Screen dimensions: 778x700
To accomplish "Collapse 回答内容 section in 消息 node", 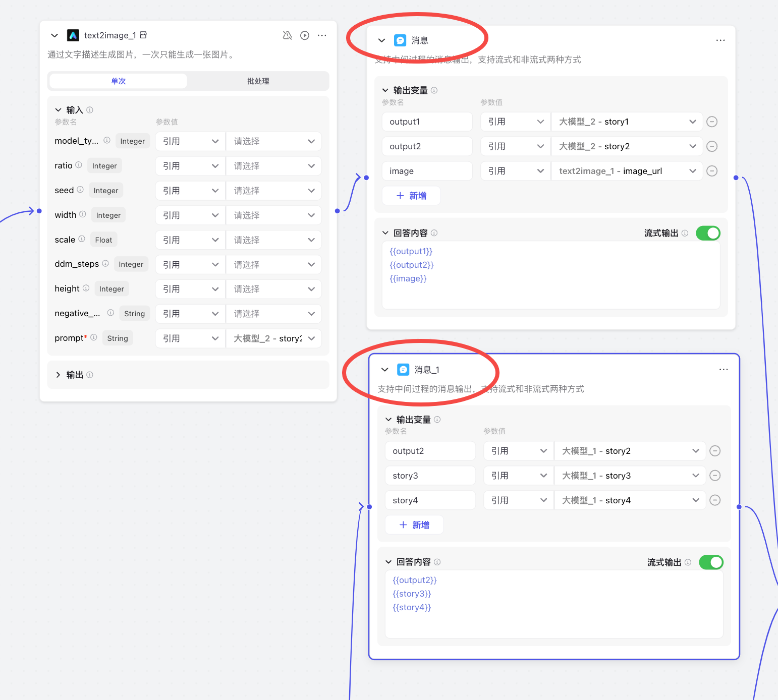I will pyautogui.click(x=385, y=233).
